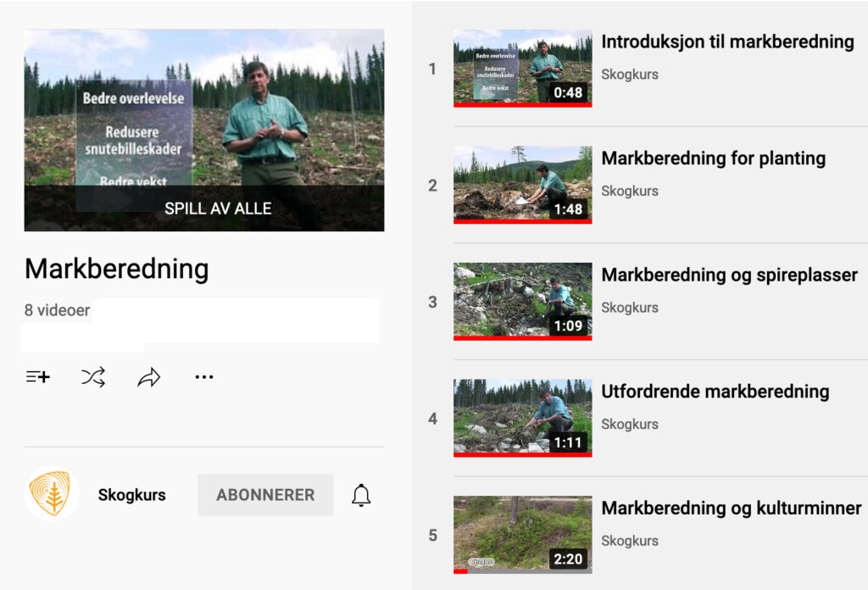Click Skogkurs under Utfordrende markberedning
Image resolution: width=868 pixels, height=590 pixels.
pos(630,425)
